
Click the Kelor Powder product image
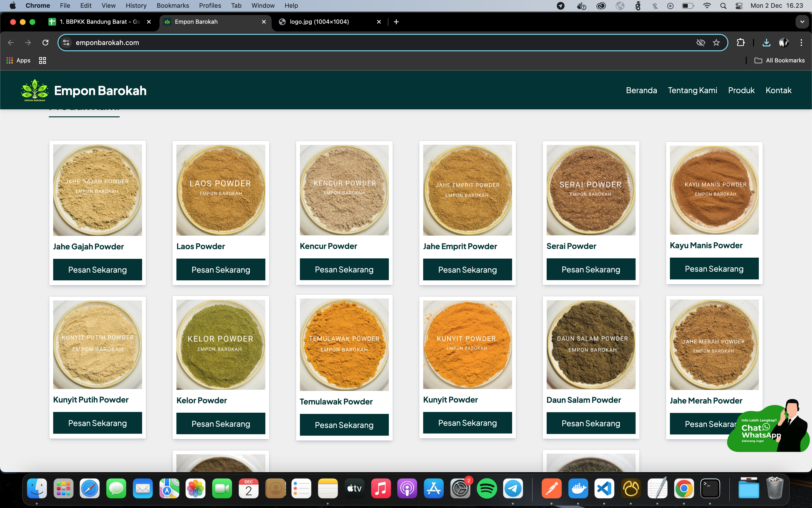pos(221,345)
